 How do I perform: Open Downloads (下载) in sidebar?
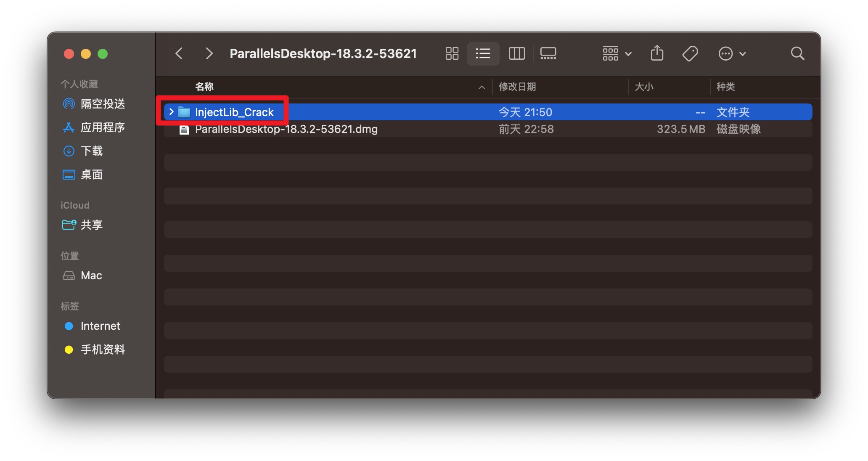click(91, 151)
